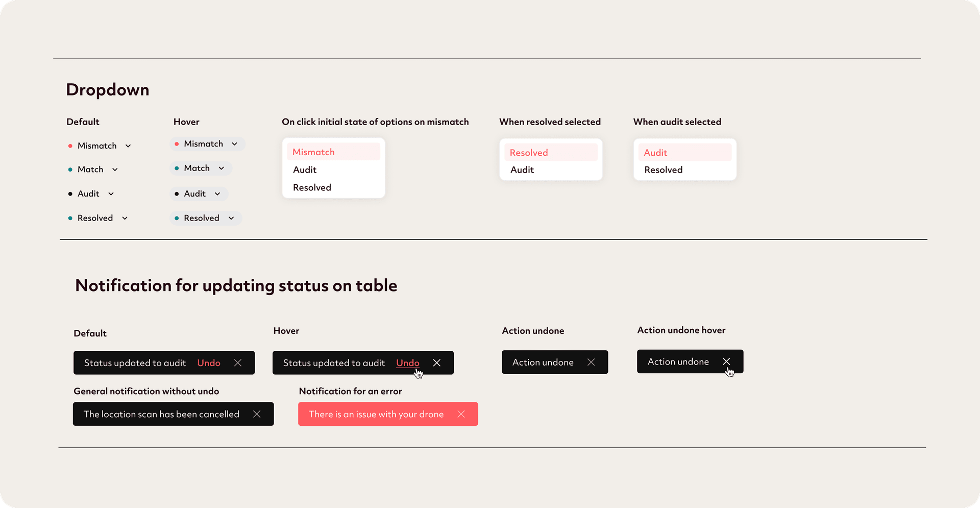Open the default Audit status dropdown
Viewport: 980px width, 508px height.
coord(111,194)
